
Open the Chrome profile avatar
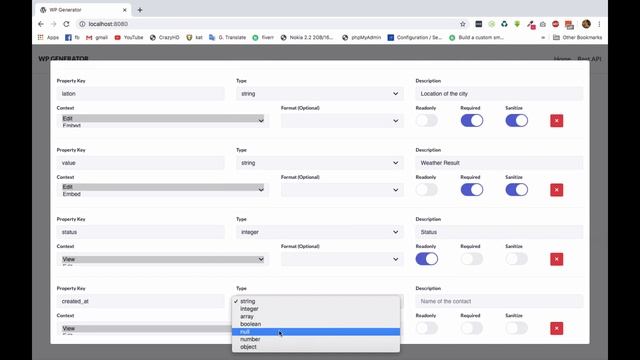coord(586,24)
